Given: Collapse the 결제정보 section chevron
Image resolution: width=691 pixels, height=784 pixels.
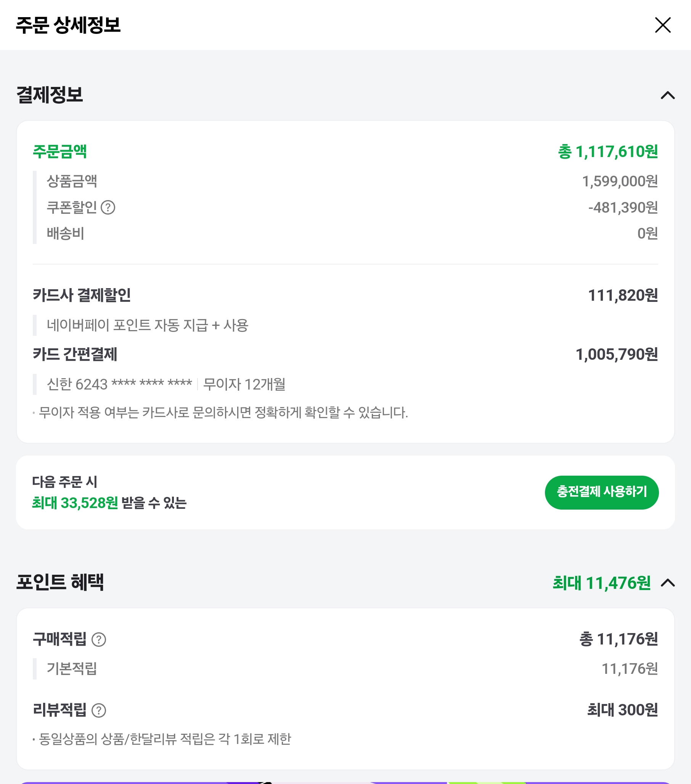Looking at the screenshot, I should point(668,95).
